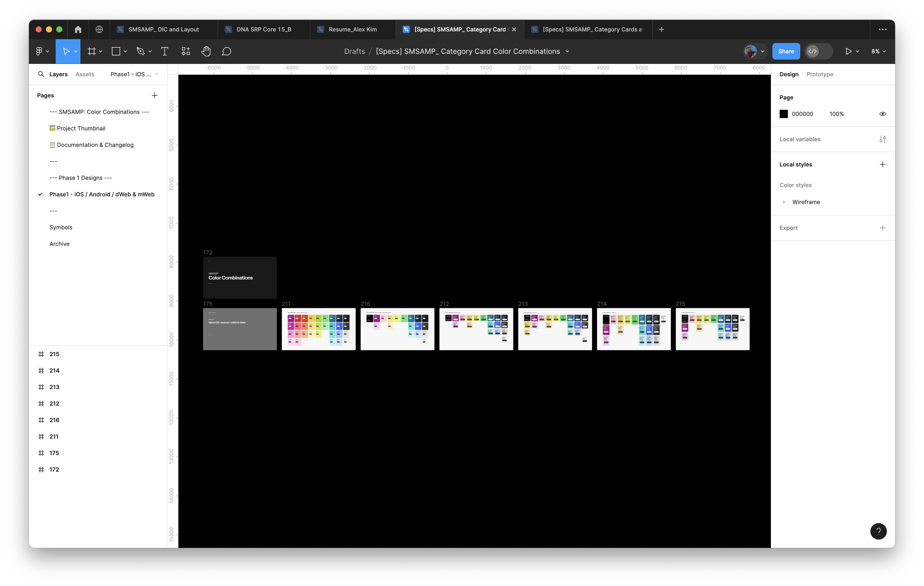Screen dimensions: 924x586
Task: Expand the Wireframe color styles group
Action: click(784, 202)
